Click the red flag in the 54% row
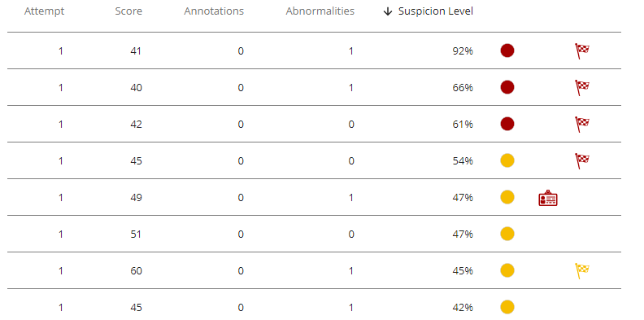This screenshot has width=644, height=320. [x=581, y=161]
